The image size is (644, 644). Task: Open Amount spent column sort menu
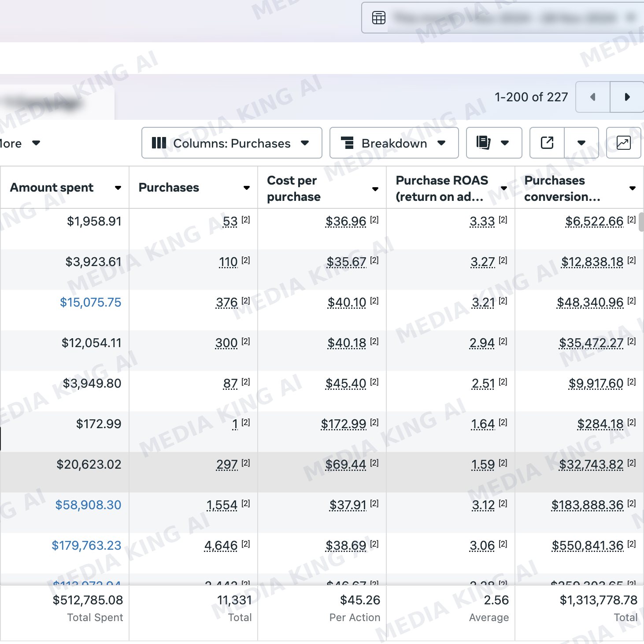coord(118,188)
